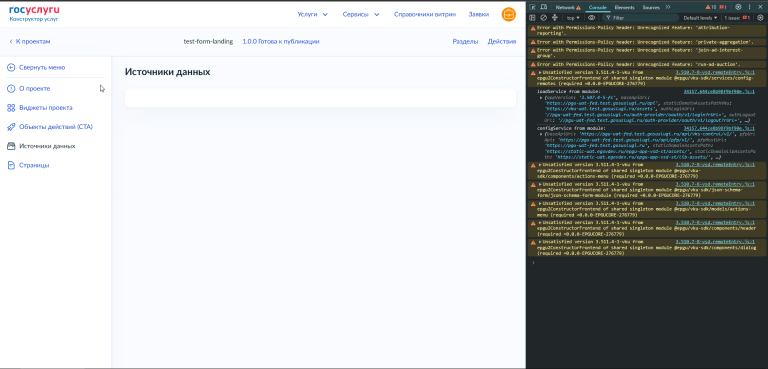The width and height of the screenshot is (768, 369).
Task: Select Источники данных in sidebar
Action: coord(47,146)
